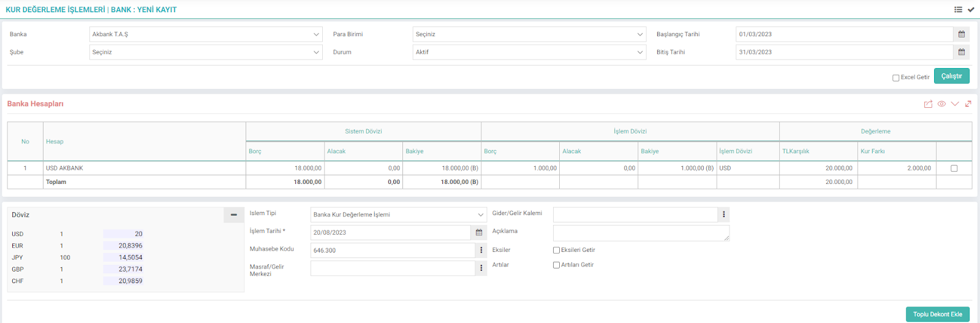Image resolution: width=980 pixels, height=323 pixels.
Task: Toggle eye icon in Banka Hesapları panel
Action: [941, 104]
